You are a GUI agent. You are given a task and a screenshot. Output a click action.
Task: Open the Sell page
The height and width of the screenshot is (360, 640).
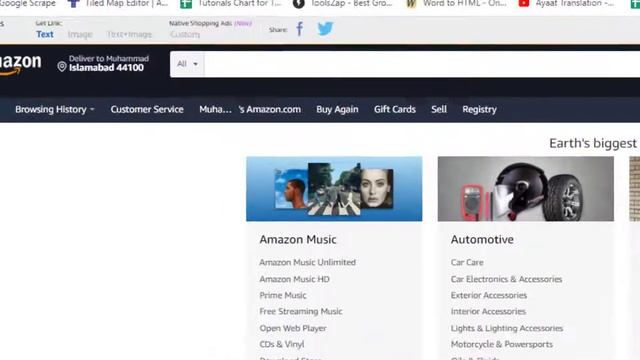pos(439,109)
